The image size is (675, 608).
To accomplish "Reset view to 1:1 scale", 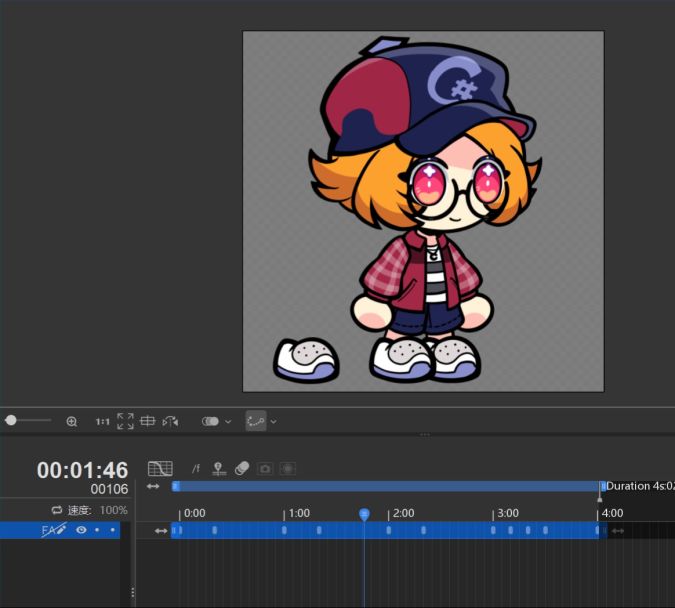I will [x=102, y=422].
